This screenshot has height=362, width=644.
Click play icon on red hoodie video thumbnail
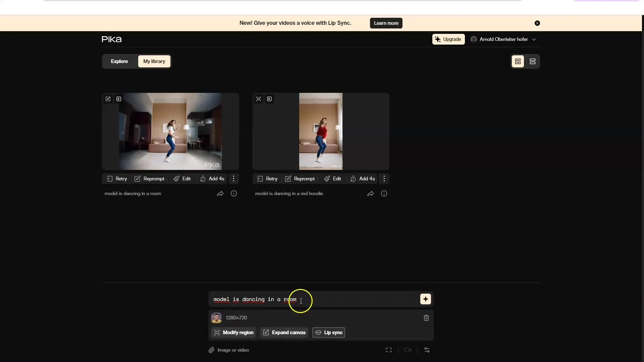[x=269, y=99]
